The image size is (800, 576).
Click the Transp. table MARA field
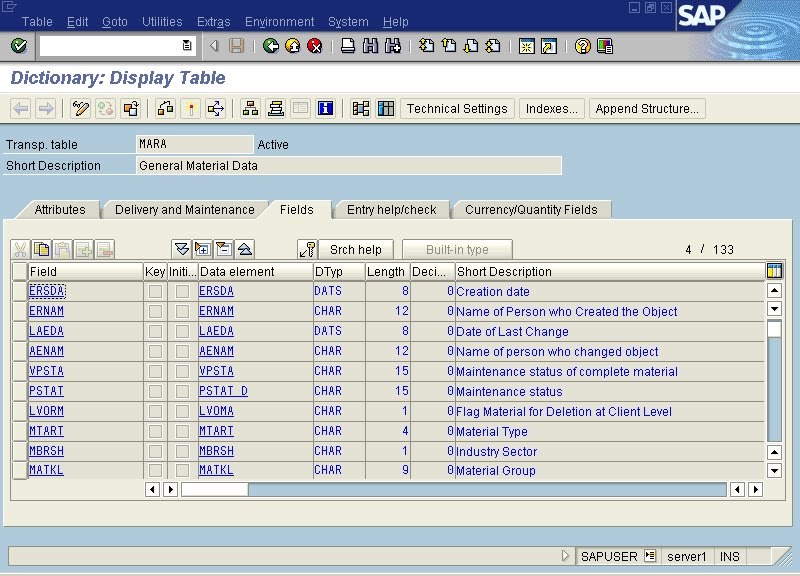pos(194,144)
